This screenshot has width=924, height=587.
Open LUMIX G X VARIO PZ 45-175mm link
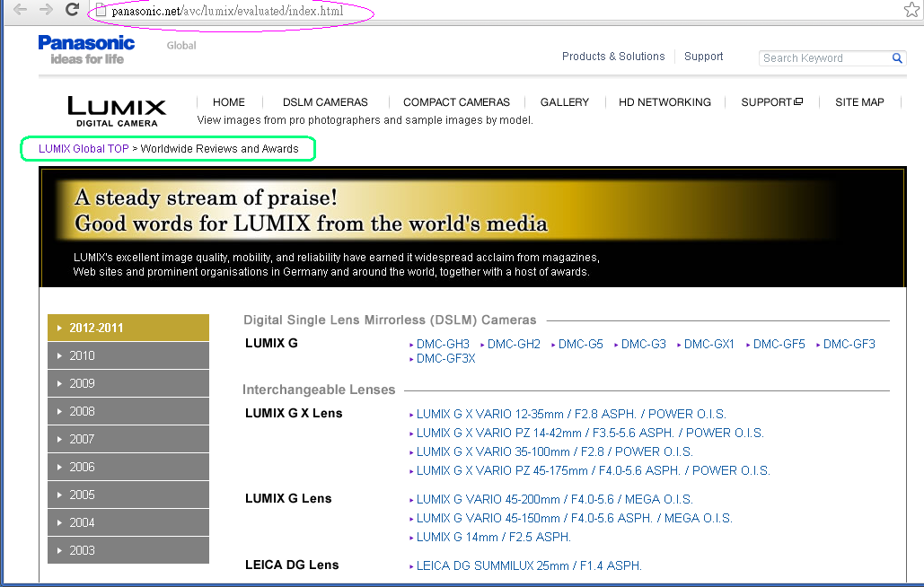[x=593, y=470]
